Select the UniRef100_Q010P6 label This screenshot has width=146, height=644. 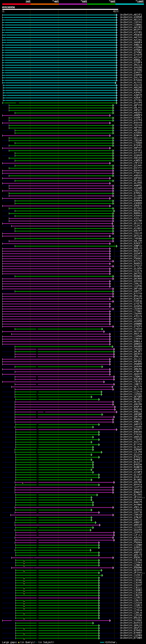(131, 103)
